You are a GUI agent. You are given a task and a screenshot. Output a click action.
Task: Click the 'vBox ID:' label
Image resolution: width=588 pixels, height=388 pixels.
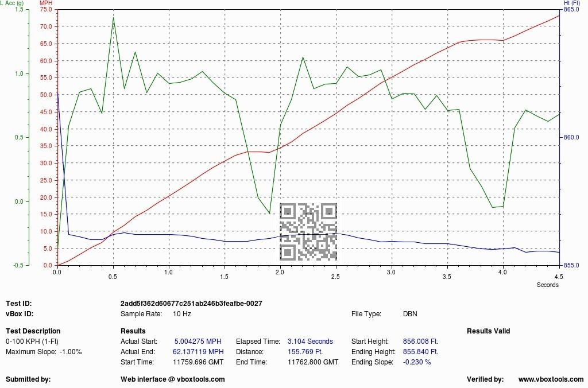[x=20, y=314]
